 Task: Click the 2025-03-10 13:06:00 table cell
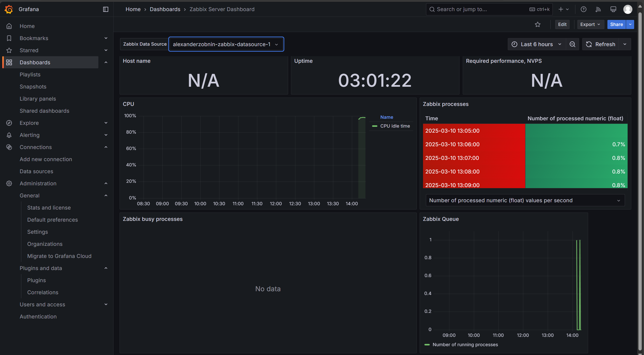[474, 144]
